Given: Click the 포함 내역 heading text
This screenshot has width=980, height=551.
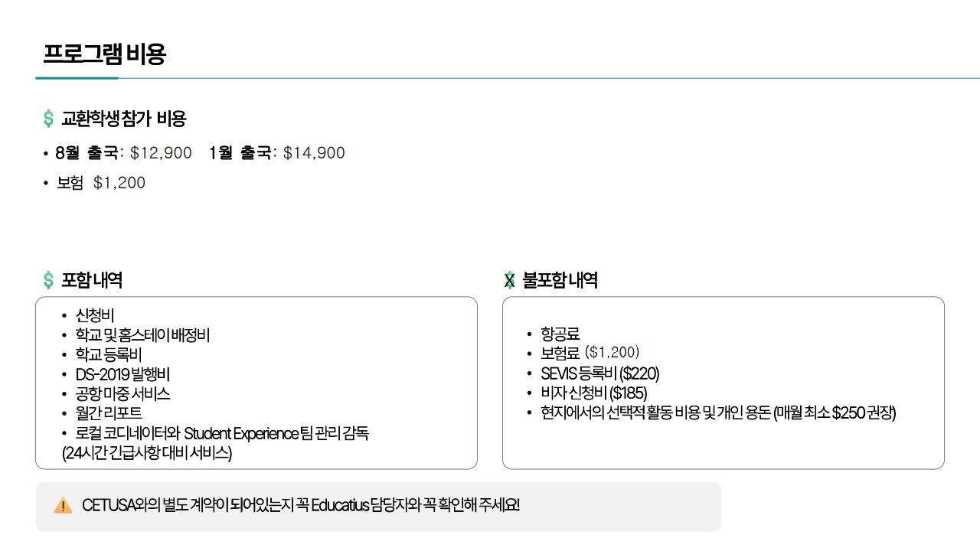Looking at the screenshot, I should [x=92, y=280].
